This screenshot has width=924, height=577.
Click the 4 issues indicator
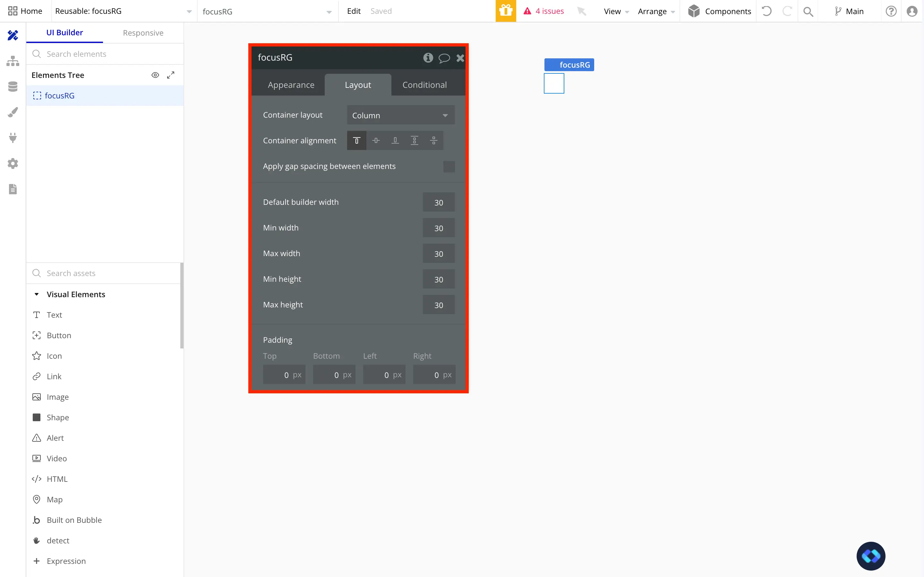click(544, 11)
